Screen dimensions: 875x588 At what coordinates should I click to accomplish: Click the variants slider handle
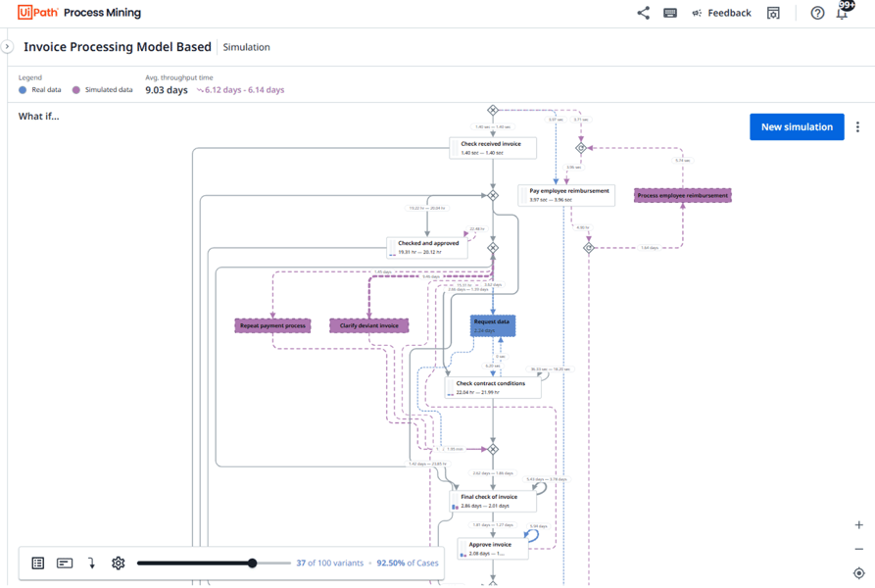(x=252, y=563)
